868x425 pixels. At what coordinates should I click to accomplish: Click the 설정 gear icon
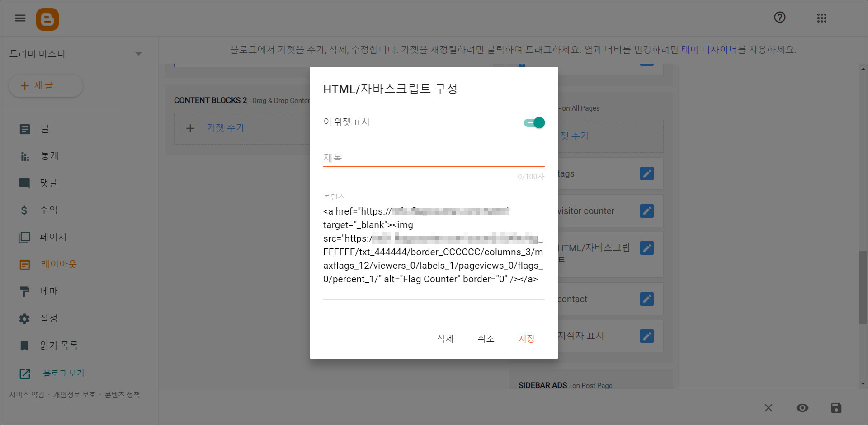24,319
